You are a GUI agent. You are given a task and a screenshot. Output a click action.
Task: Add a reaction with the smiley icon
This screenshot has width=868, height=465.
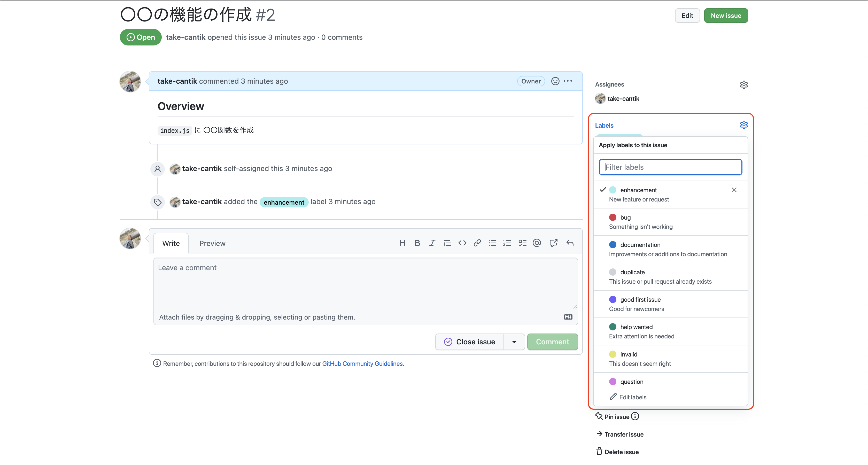(x=555, y=81)
